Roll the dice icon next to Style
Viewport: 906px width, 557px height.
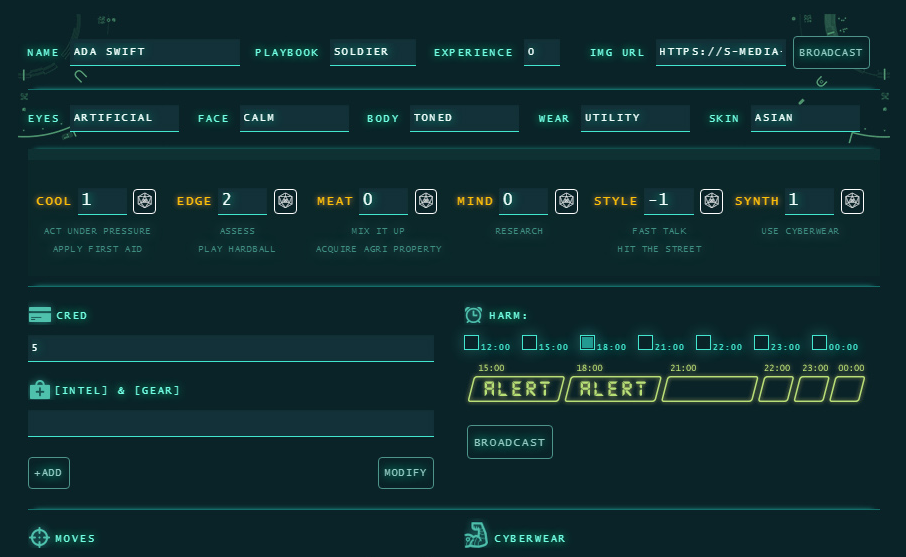(711, 201)
